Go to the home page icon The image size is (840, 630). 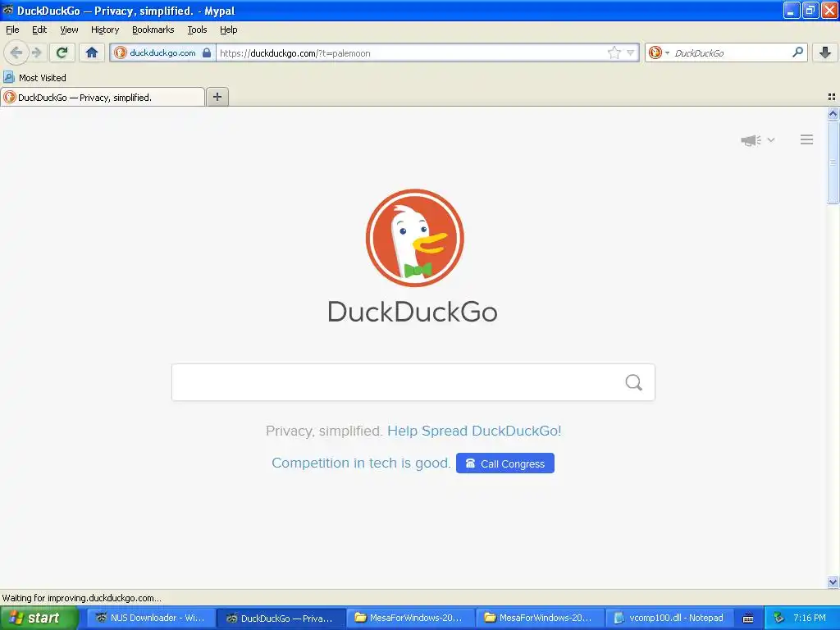92,52
